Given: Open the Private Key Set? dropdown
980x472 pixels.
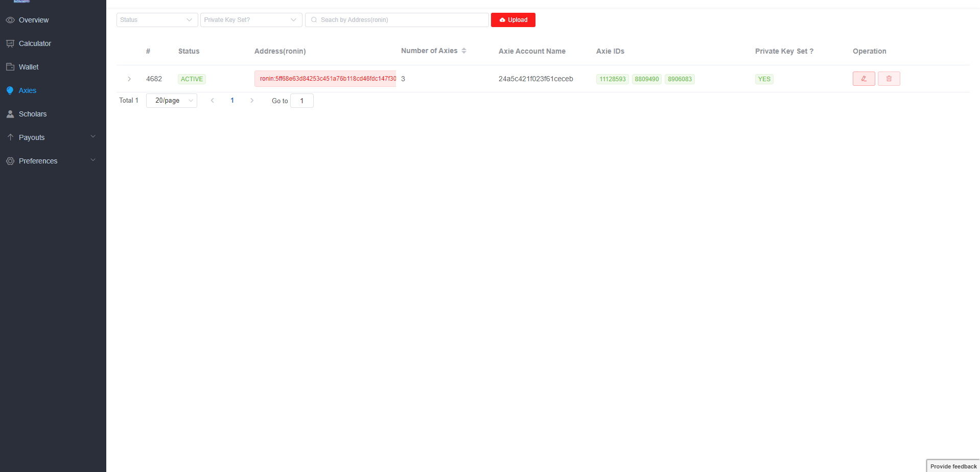Looking at the screenshot, I should [251, 20].
